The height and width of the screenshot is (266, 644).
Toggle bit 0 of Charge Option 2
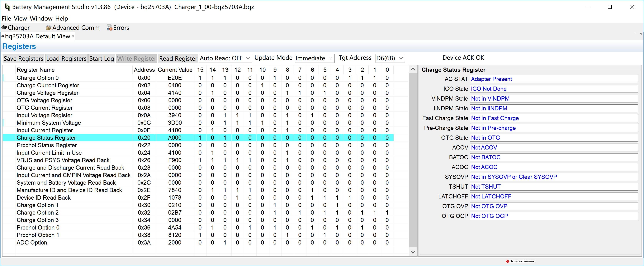[387, 212]
